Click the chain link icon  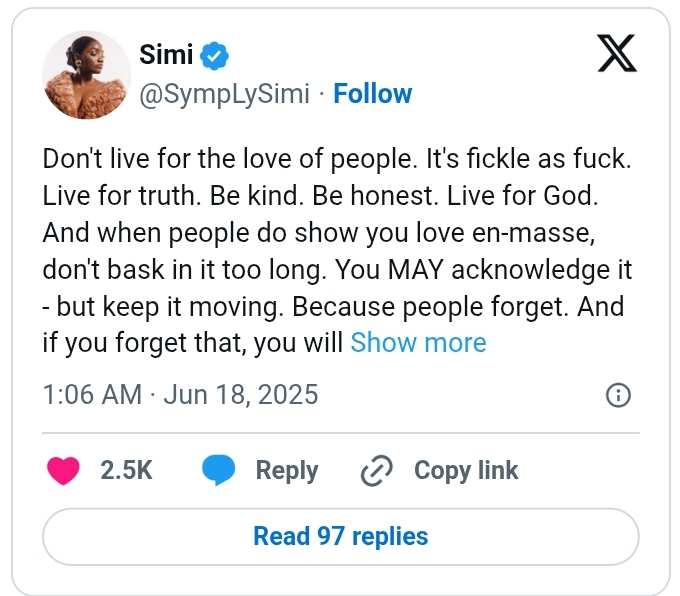[377, 470]
